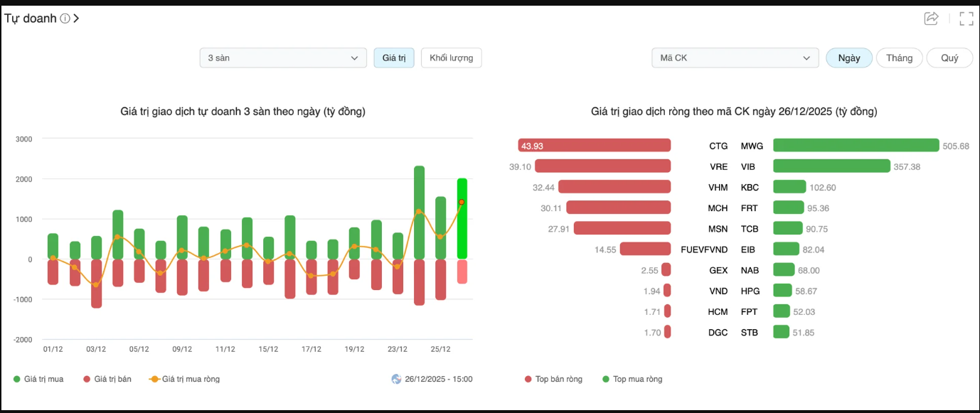Click the VRE red bar 39.10

pyautogui.click(x=603, y=166)
